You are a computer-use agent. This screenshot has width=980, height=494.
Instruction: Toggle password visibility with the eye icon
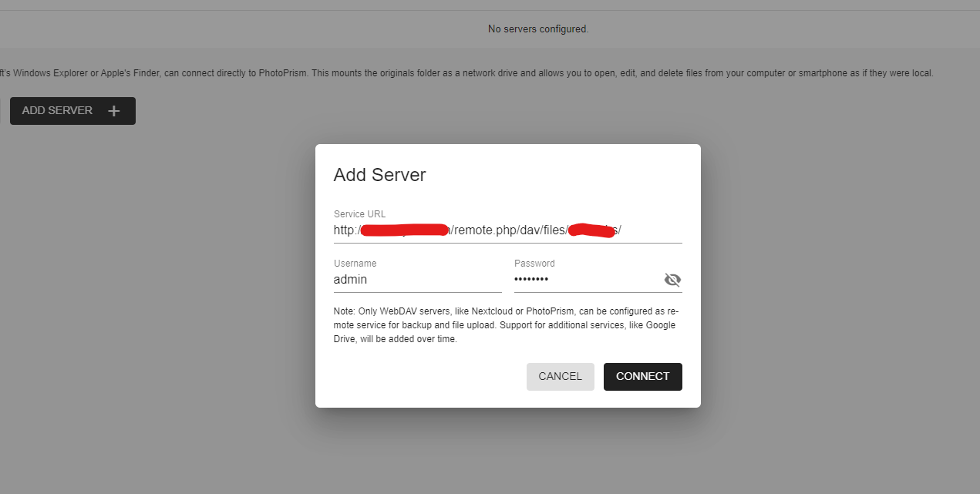pos(672,280)
